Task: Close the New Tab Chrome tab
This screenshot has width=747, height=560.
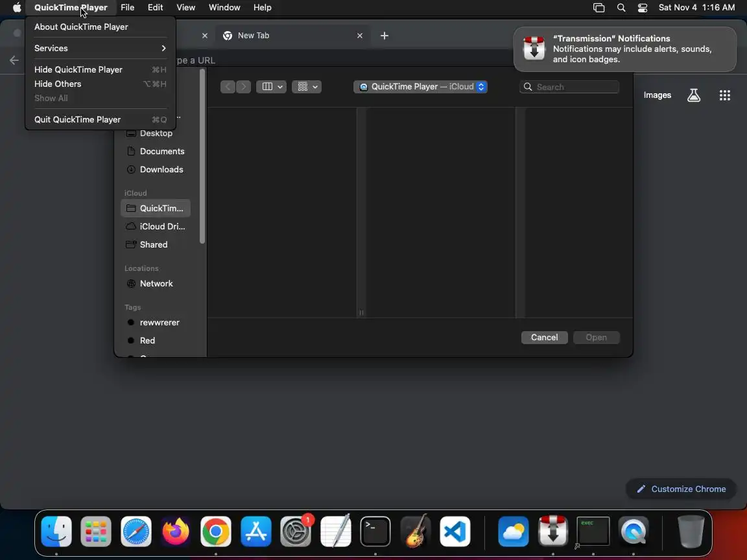Action: pos(360,36)
